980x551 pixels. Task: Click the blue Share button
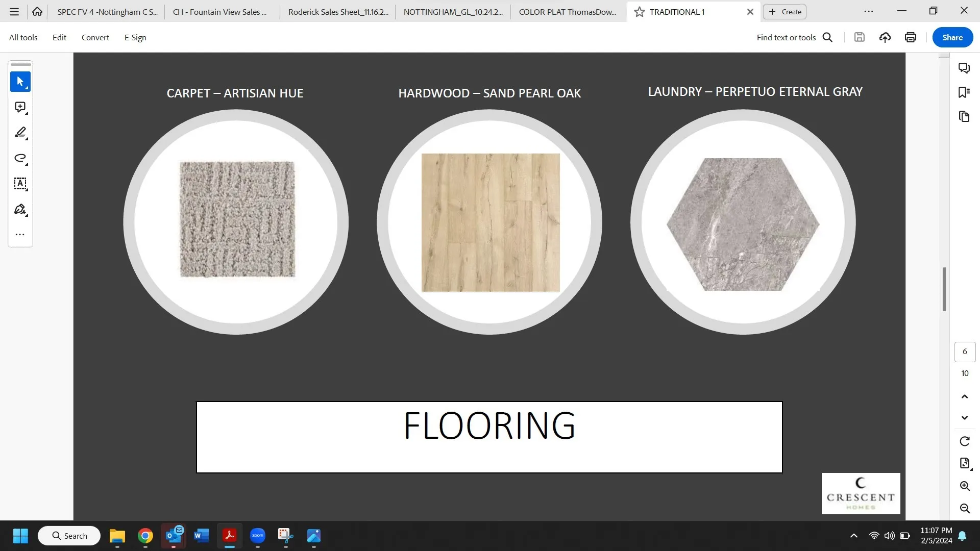(952, 37)
